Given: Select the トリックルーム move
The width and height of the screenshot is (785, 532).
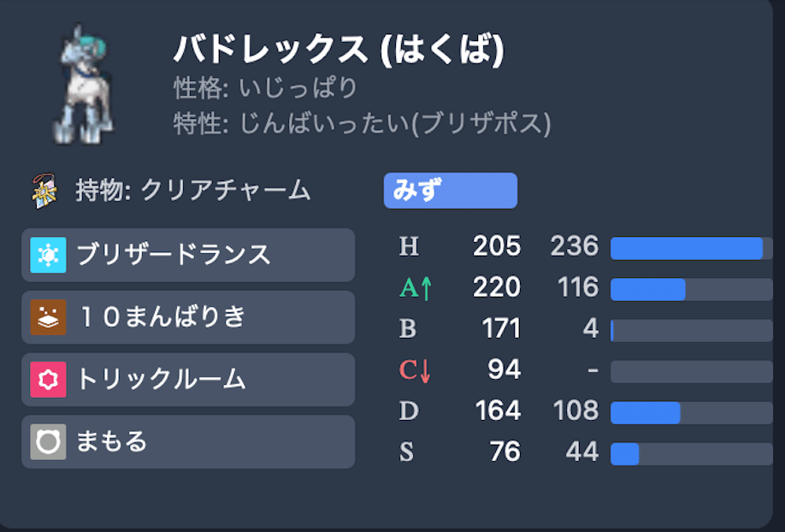Looking at the screenshot, I should pos(188,380).
